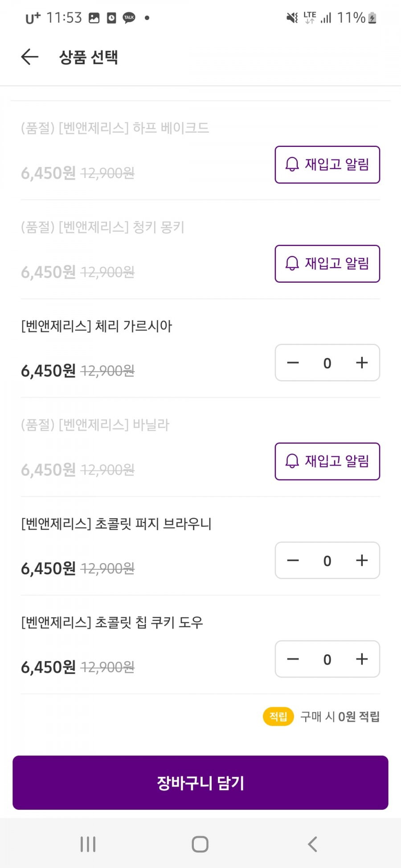Request restock alert for 바닐라
The height and width of the screenshot is (868, 401).
tap(327, 461)
